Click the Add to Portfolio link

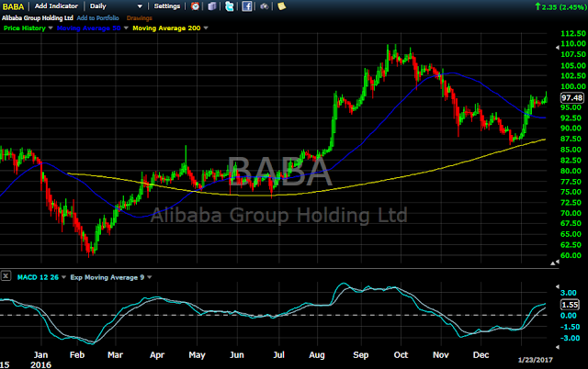coord(97,18)
